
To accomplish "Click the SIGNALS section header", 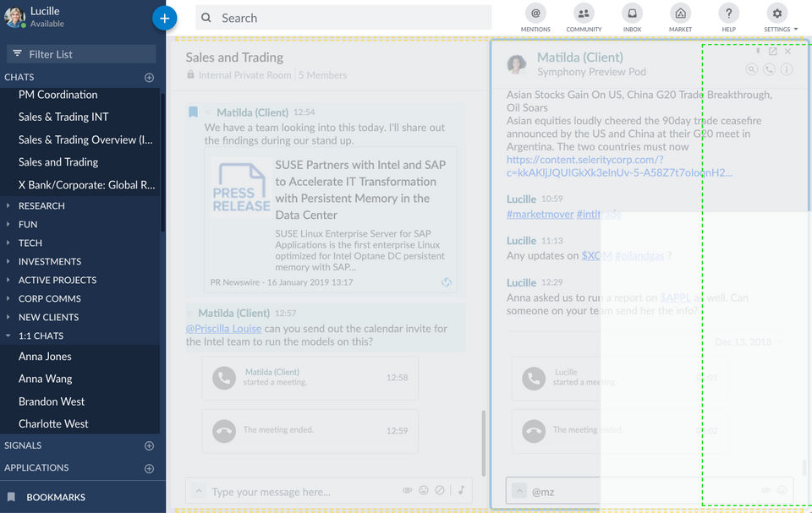I will pos(23,445).
